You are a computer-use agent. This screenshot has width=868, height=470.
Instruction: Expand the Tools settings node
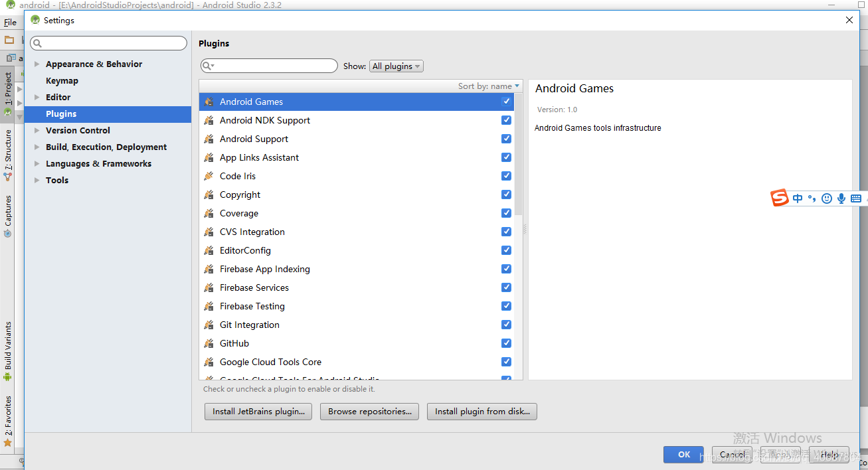(x=37, y=181)
